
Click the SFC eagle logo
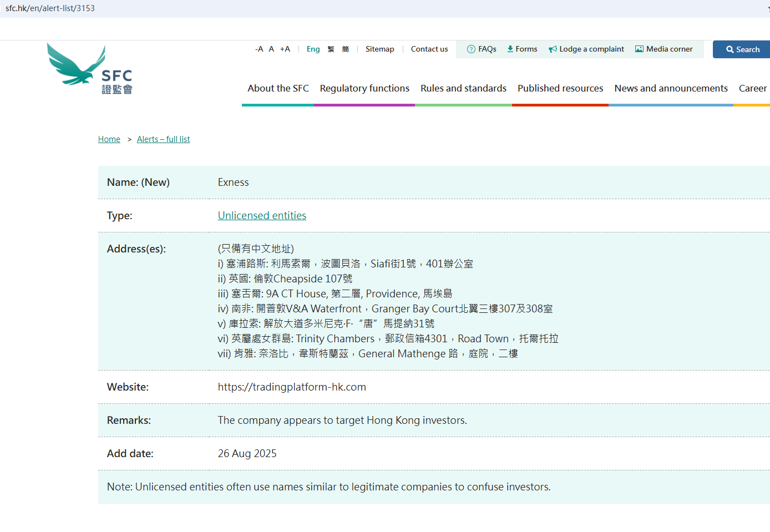pos(89,69)
